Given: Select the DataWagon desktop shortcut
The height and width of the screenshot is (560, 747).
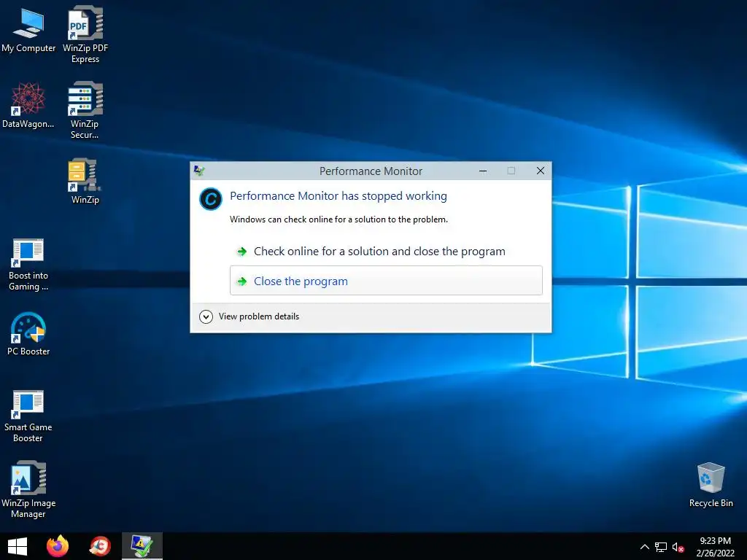Looking at the screenshot, I should 28,105.
